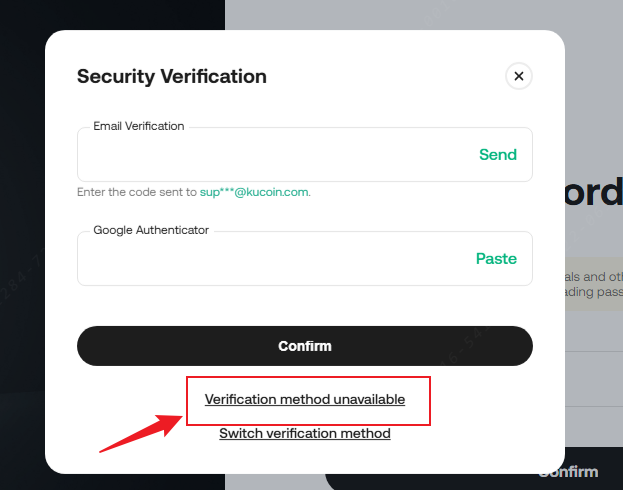Click the "Security Verification" dialog heading
The image size is (623, 490).
pos(172,76)
